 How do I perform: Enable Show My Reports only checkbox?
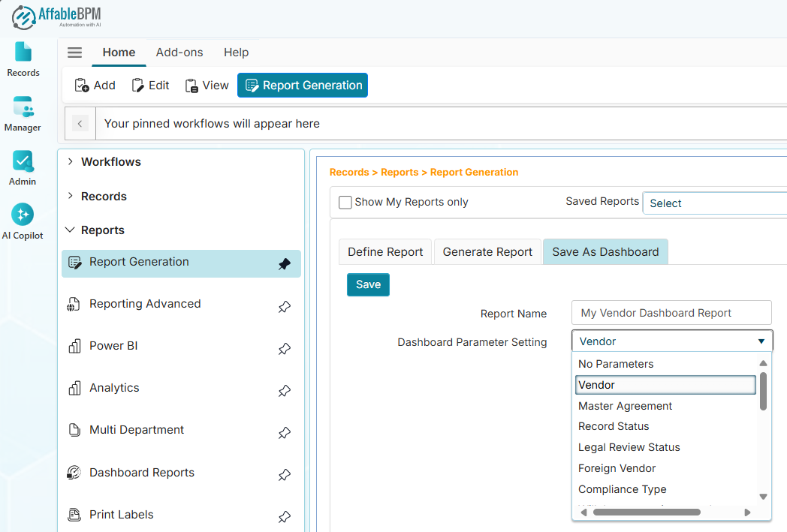[x=345, y=202]
